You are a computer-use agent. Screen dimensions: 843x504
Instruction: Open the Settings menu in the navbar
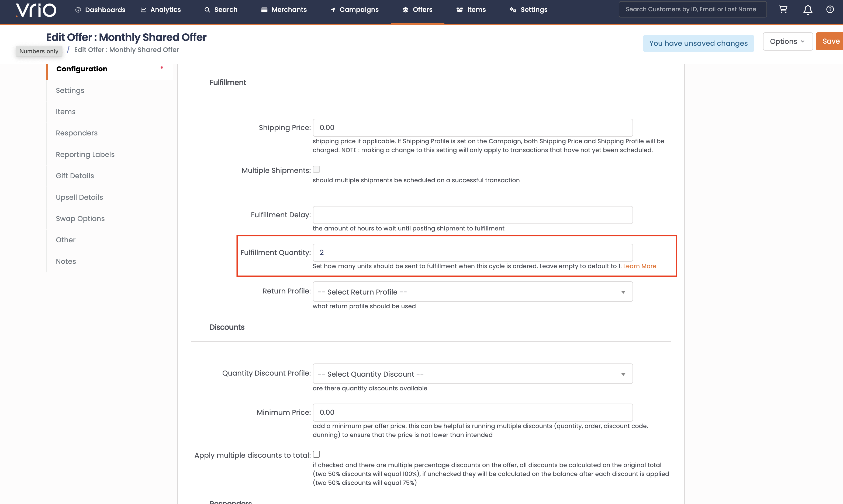tap(528, 10)
